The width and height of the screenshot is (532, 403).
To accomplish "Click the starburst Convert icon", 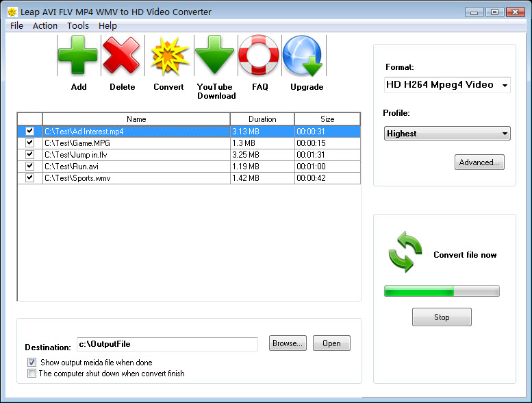I will click(x=169, y=56).
